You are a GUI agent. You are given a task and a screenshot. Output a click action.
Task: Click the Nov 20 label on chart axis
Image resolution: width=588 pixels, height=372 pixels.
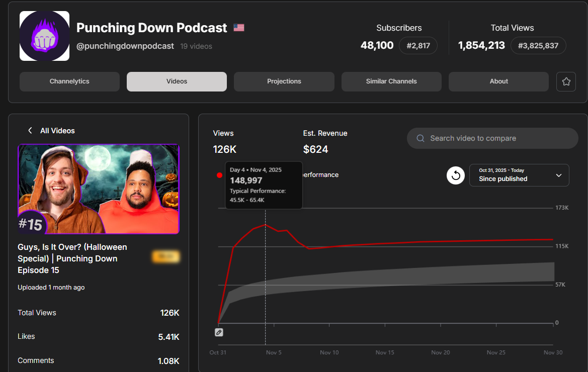tap(441, 352)
